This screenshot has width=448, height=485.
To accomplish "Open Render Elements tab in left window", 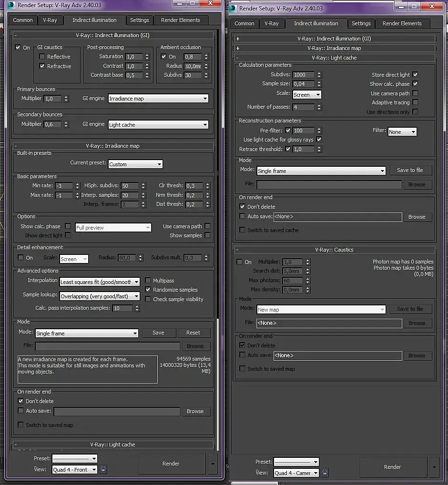I will click(x=180, y=20).
